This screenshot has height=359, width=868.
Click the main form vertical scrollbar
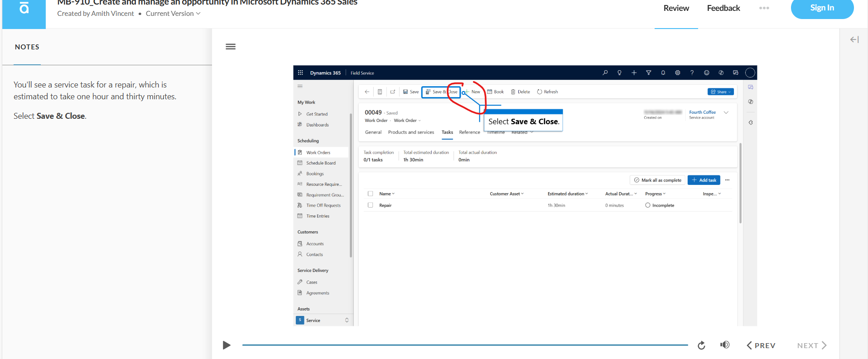point(740,184)
